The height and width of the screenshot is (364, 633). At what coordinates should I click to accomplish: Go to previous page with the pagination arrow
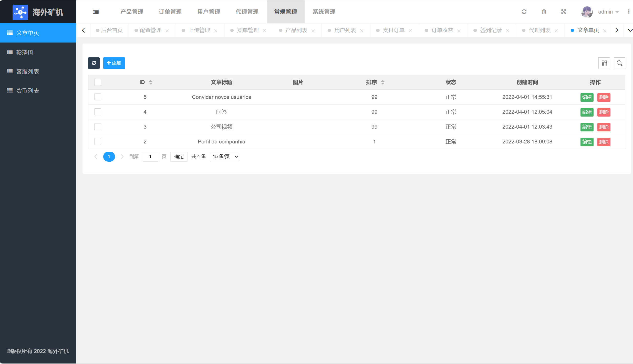point(96,157)
